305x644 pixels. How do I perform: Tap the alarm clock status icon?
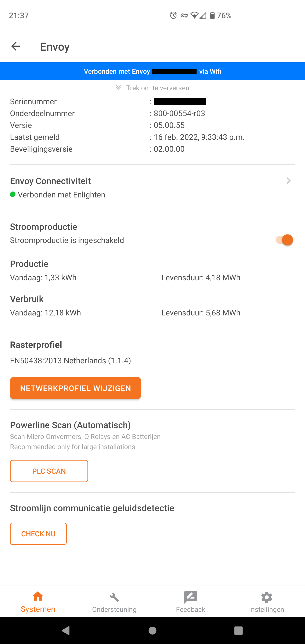173,15
